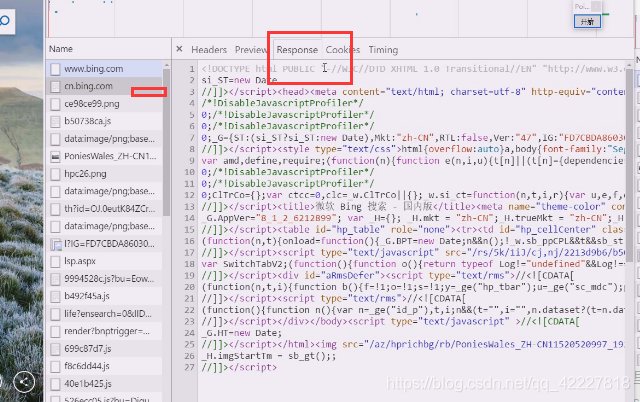This screenshot has width=640, height=402.
Task: Click the request list vertical scrollbar thumb
Action: [x=167, y=142]
